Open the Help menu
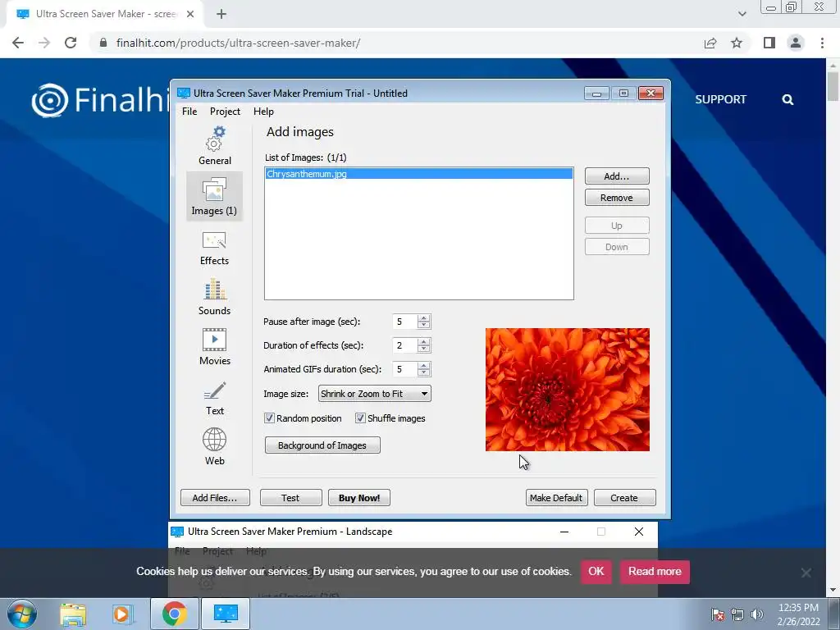The image size is (840, 630). tap(263, 112)
